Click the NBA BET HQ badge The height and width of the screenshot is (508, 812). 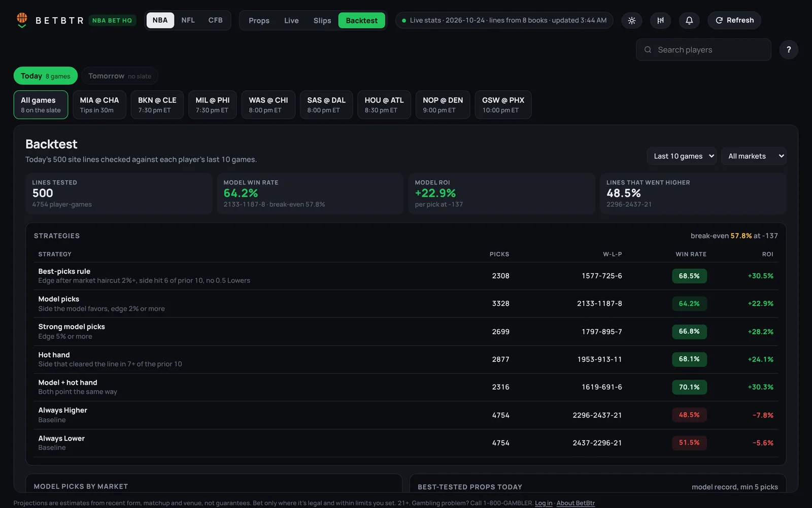click(x=112, y=20)
